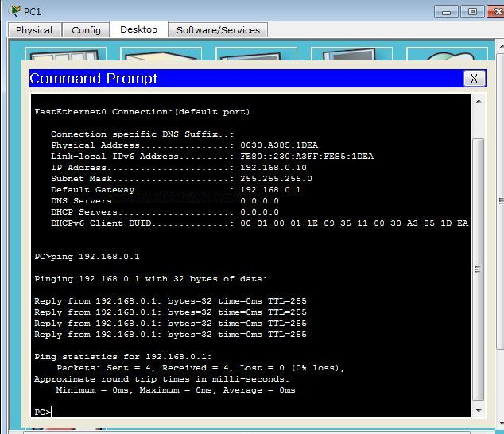The height and width of the screenshot is (434, 504).
Task: Click the terminal scroll down arrow
Action: click(x=479, y=410)
